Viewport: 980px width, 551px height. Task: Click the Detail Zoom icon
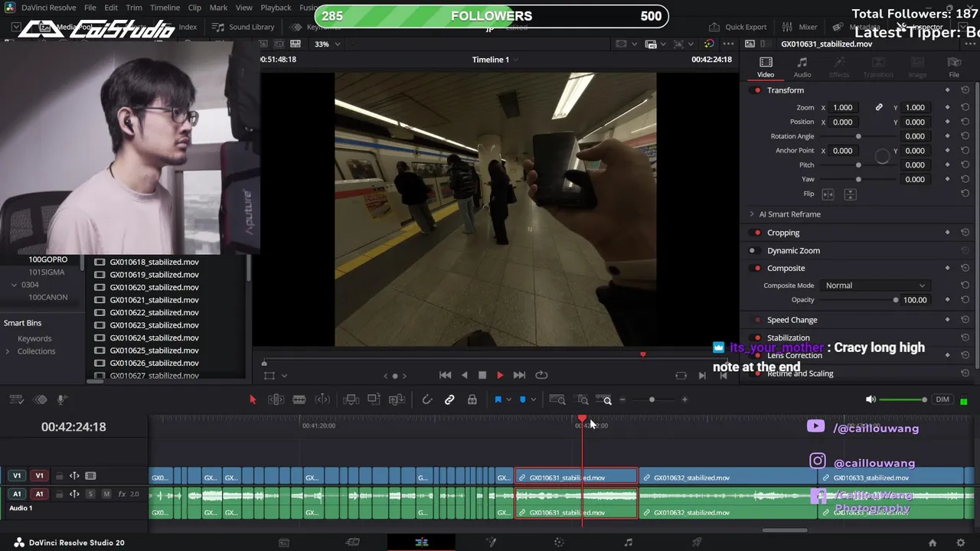point(583,399)
